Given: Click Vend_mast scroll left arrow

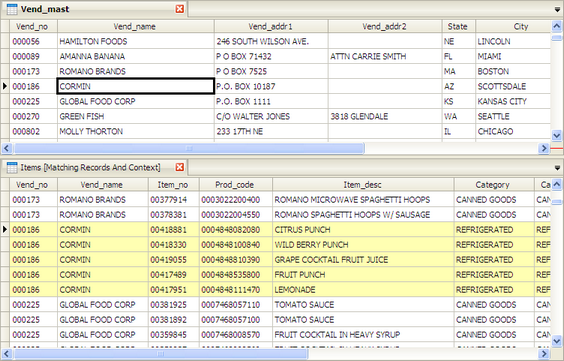Looking at the screenshot, I should (x=7, y=148).
